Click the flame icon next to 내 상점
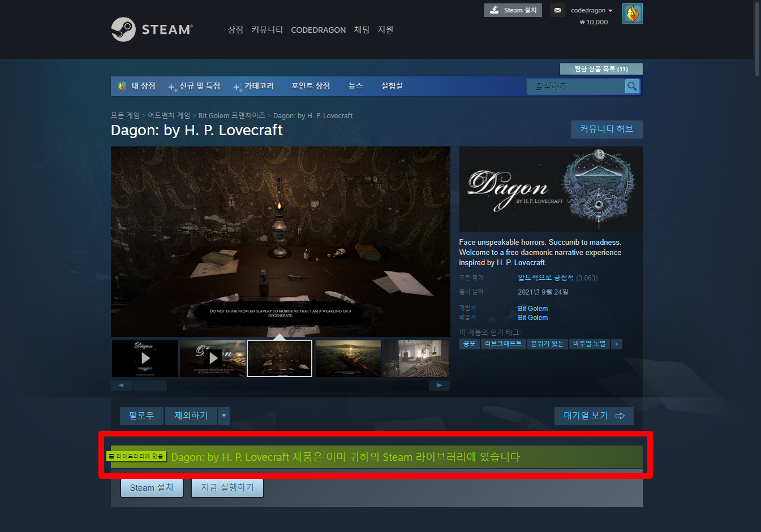The width and height of the screenshot is (761, 532). [x=122, y=86]
